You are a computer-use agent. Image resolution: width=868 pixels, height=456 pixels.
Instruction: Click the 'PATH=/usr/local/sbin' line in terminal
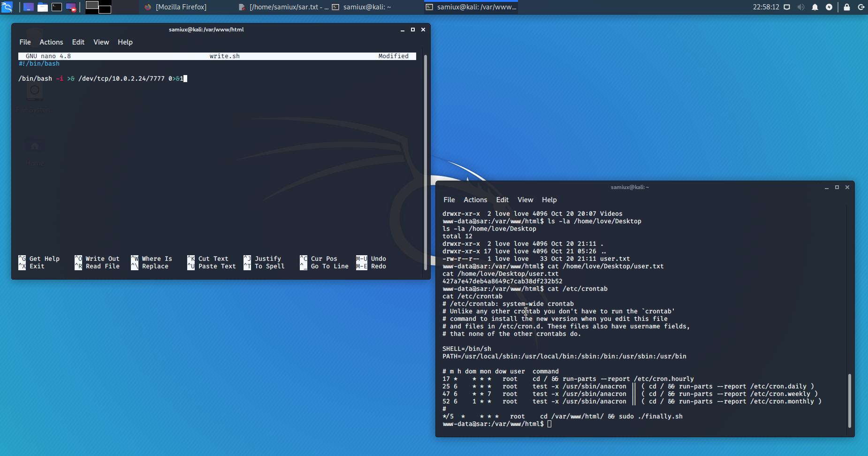564,357
